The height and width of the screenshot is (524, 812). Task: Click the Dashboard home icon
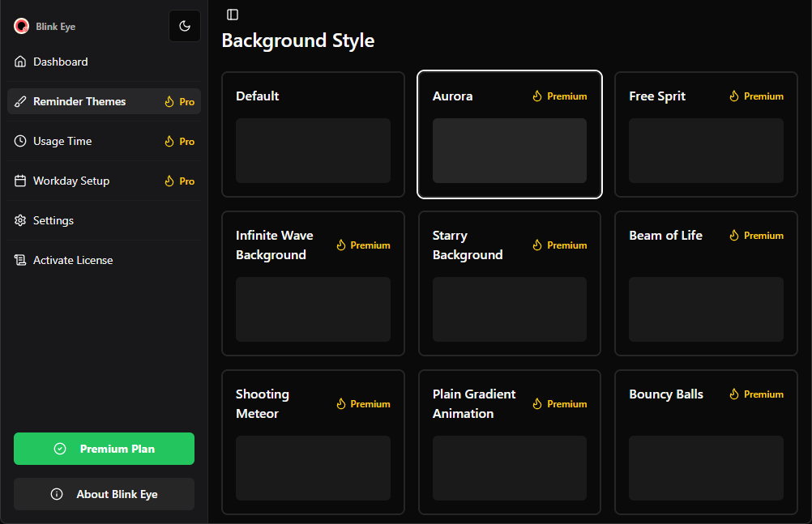click(x=20, y=62)
